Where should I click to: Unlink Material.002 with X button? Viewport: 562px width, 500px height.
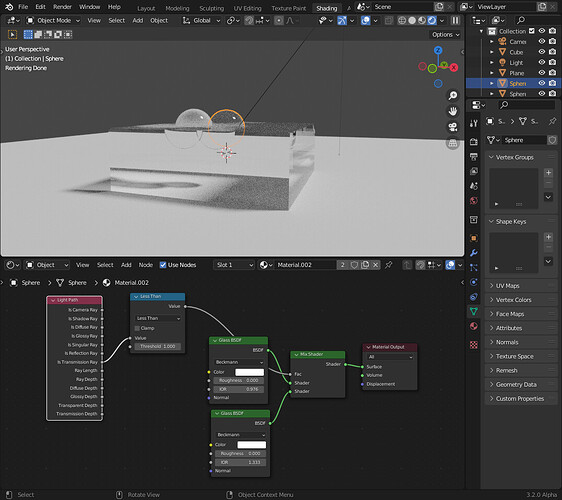coord(375,265)
